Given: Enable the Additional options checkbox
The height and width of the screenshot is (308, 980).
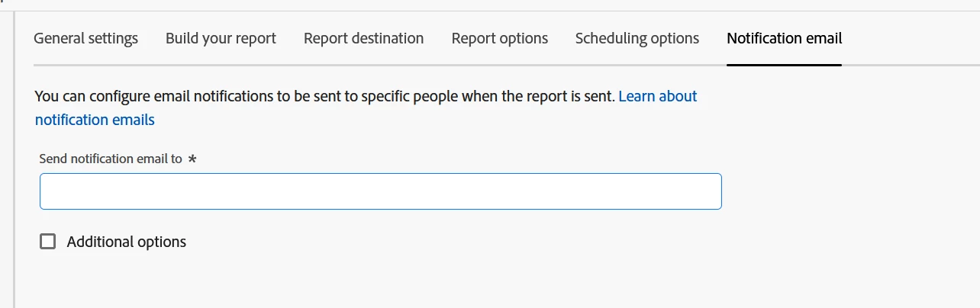Looking at the screenshot, I should pos(48,242).
